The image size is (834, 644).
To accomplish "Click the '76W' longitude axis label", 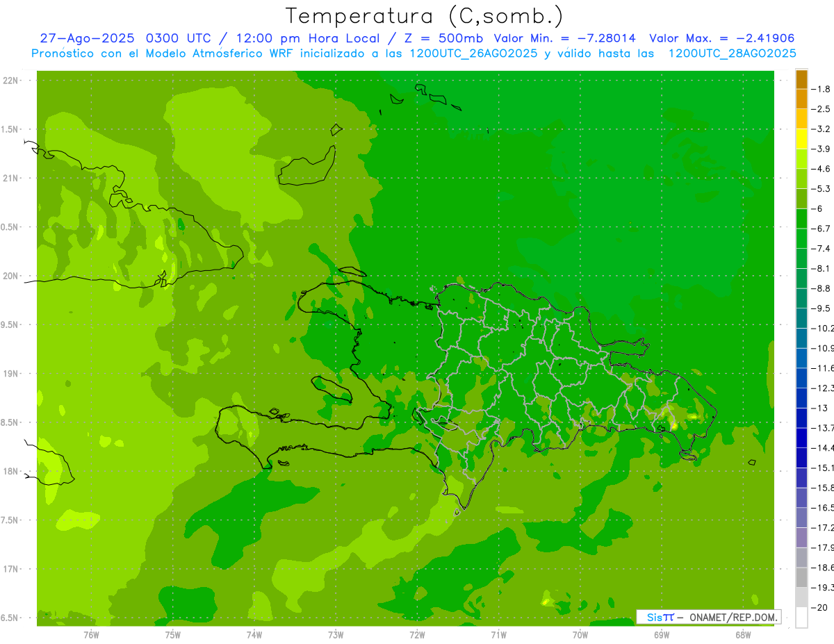I will coord(91,635).
